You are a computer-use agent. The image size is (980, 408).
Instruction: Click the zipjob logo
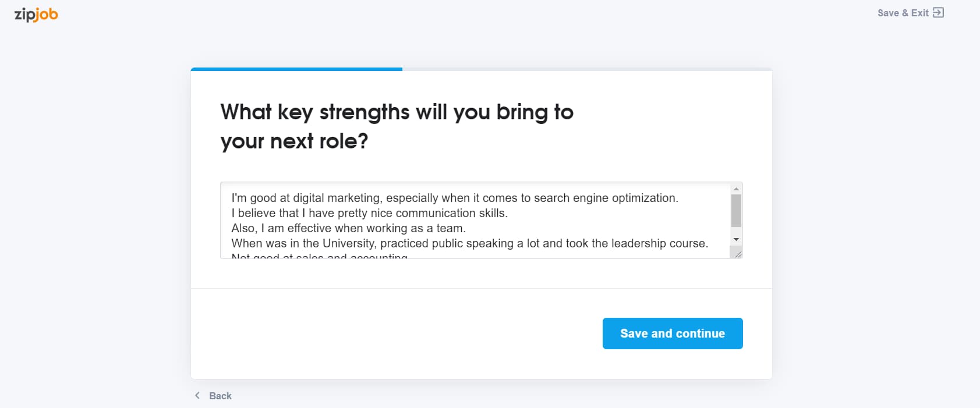point(36,15)
